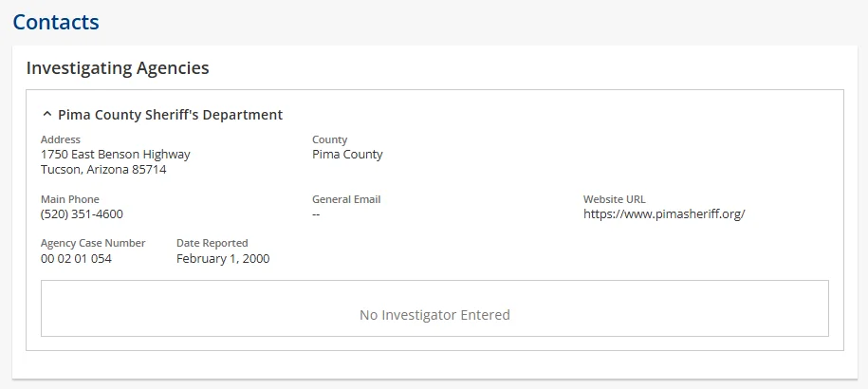Click the Website URL field label

click(x=614, y=199)
